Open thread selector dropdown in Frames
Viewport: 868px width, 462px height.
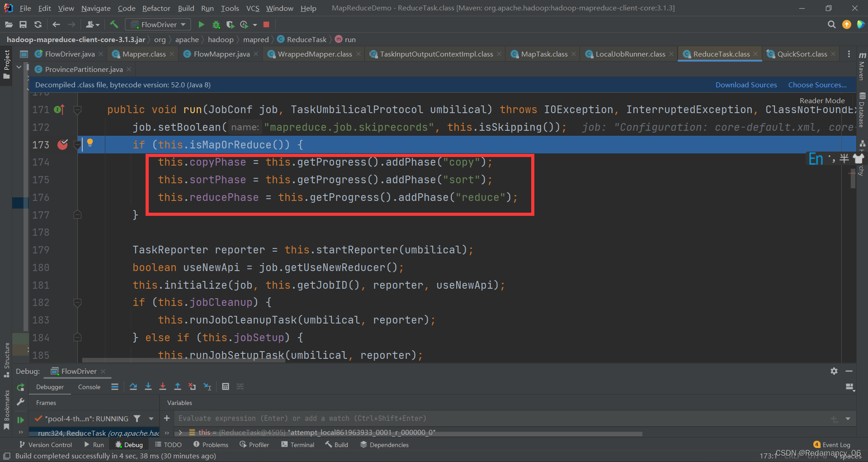[151, 419]
